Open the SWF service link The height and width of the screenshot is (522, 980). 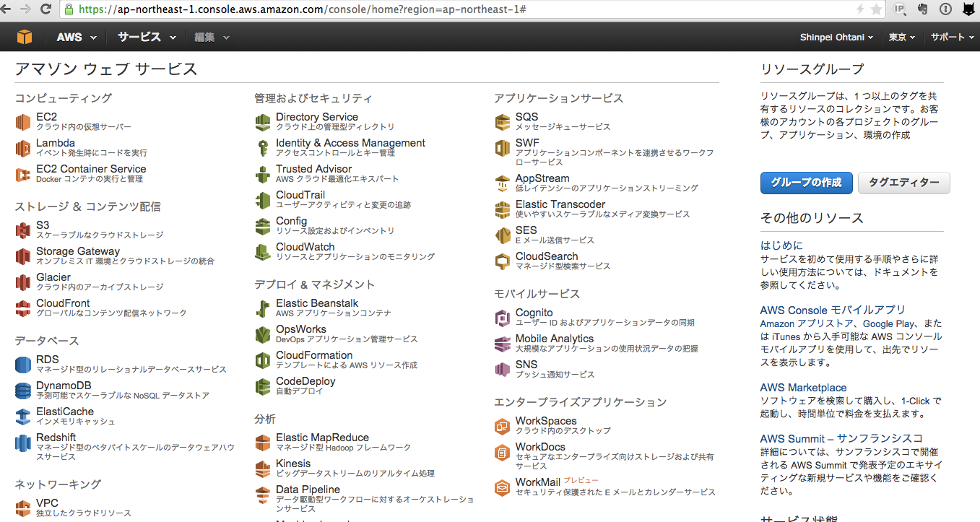pyautogui.click(x=527, y=143)
